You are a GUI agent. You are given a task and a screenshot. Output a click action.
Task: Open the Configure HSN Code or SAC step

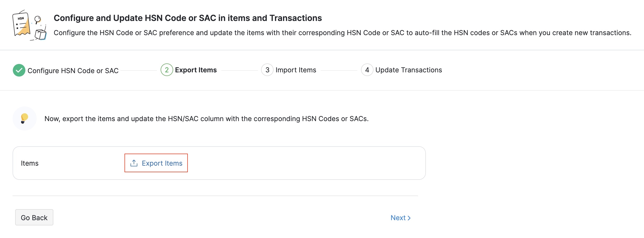coord(73,71)
